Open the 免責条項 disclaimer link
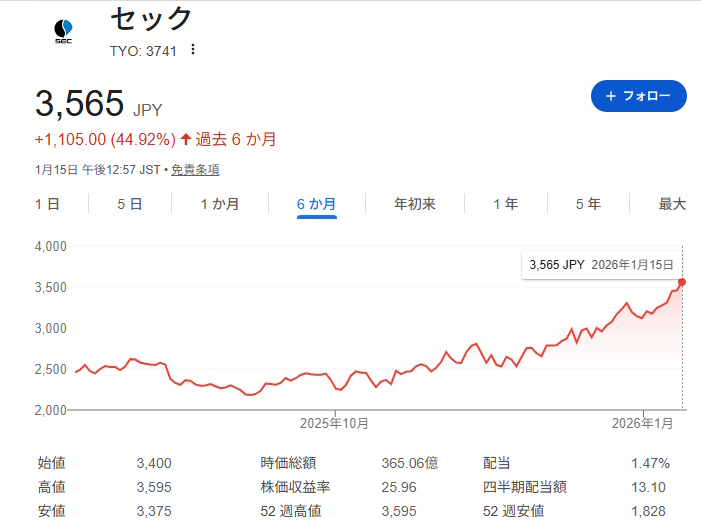The height and width of the screenshot is (520, 701). [x=195, y=170]
